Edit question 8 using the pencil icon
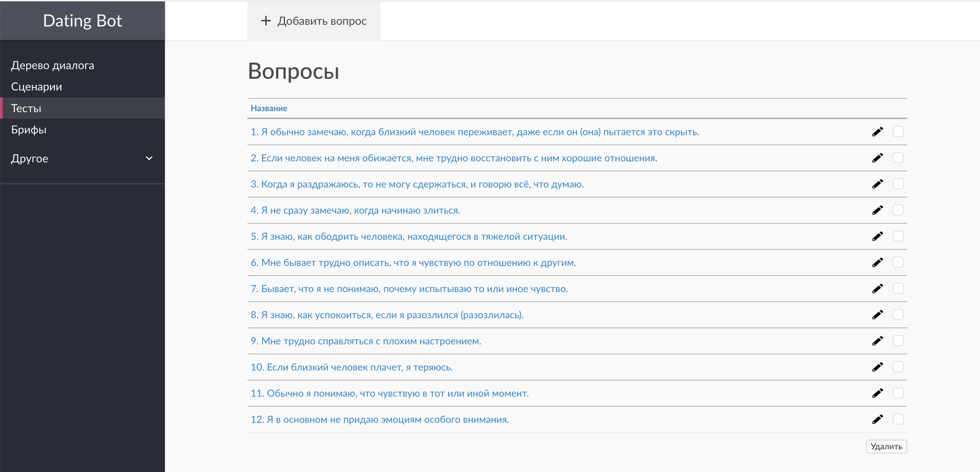The height and width of the screenshot is (472, 980). point(877,315)
